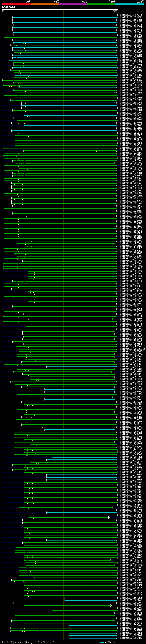Select the label UniRef100_A9RHV4
This screenshot has width=146, height=644.
click(x=131, y=27)
